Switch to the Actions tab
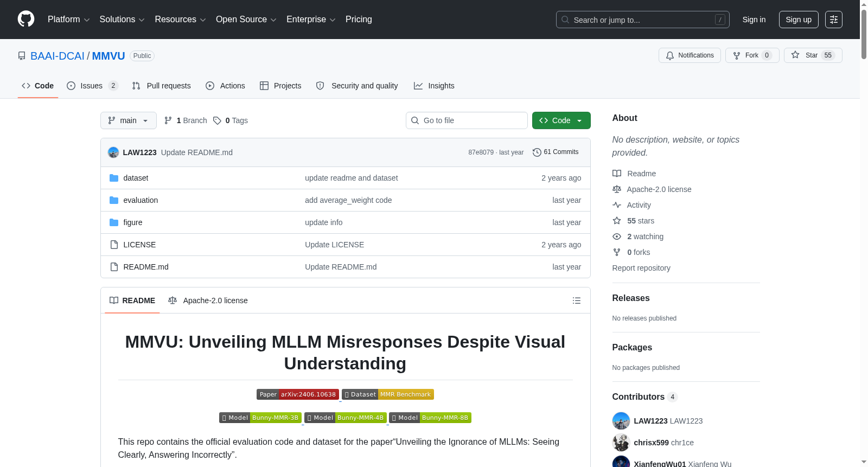868x467 pixels. 226,86
